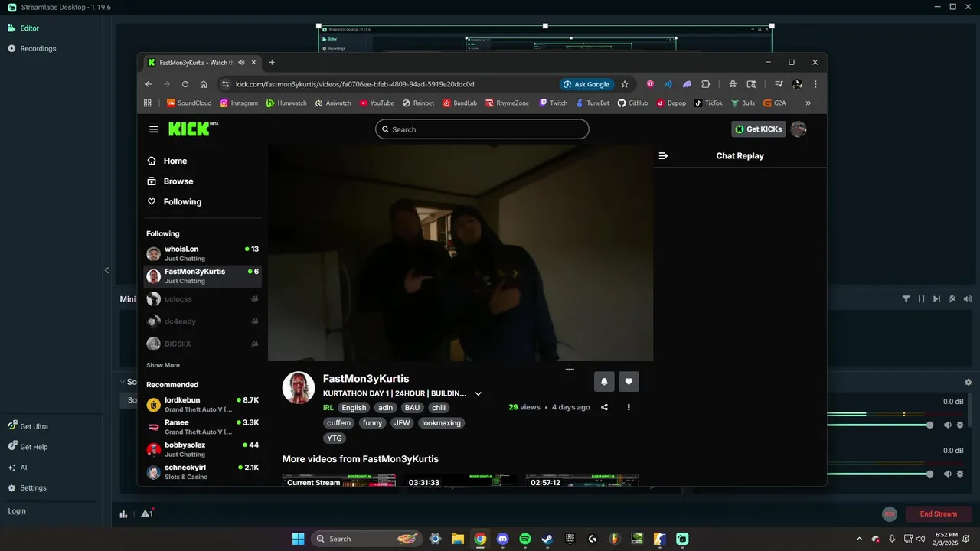Open the Following page on Kick

click(174, 202)
